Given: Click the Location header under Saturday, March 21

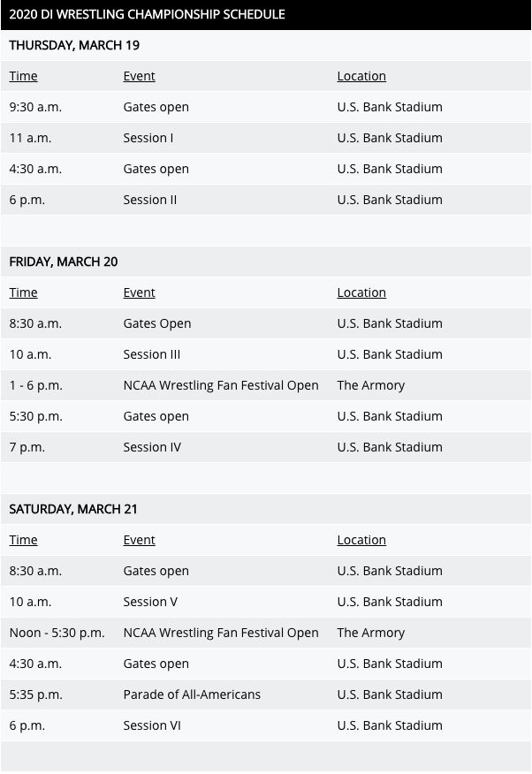Looking at the screenshot, I should 361,540.
